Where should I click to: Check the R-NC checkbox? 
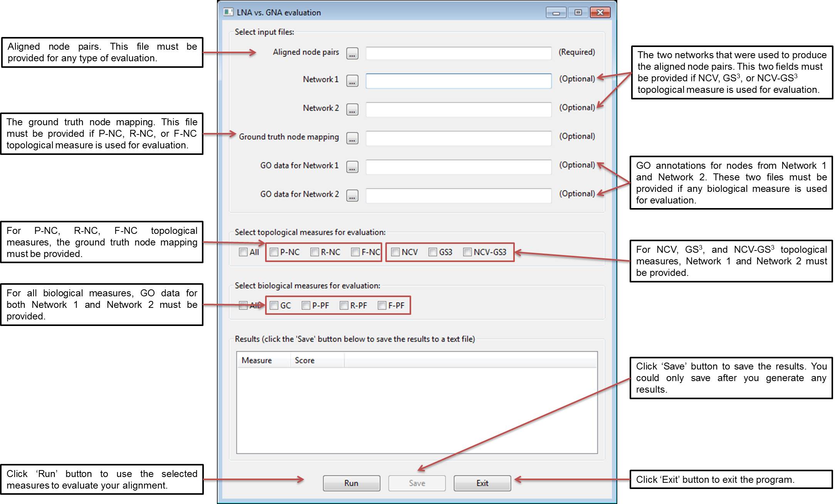[x=314, y=252]
